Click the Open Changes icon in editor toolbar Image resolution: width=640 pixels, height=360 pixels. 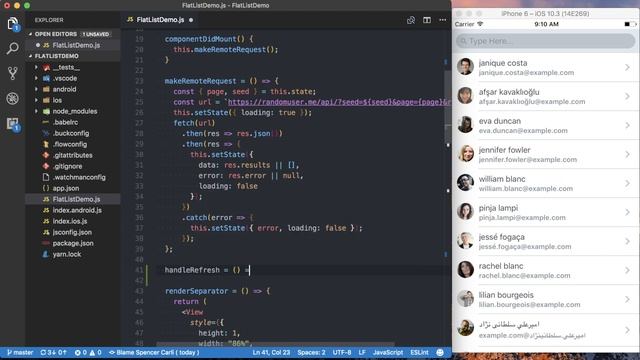(x=411, y=20)
